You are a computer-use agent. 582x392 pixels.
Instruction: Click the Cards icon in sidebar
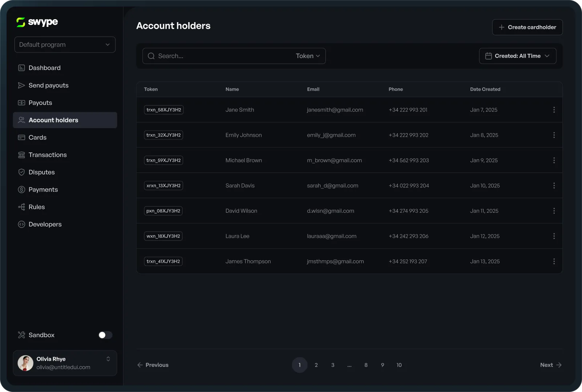(21, 138)
